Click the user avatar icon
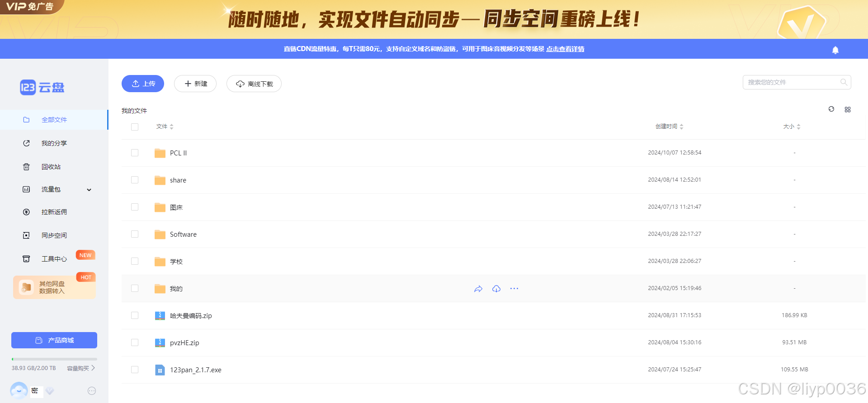This screenshot has height=403, width=868. (x=19, y=390)
